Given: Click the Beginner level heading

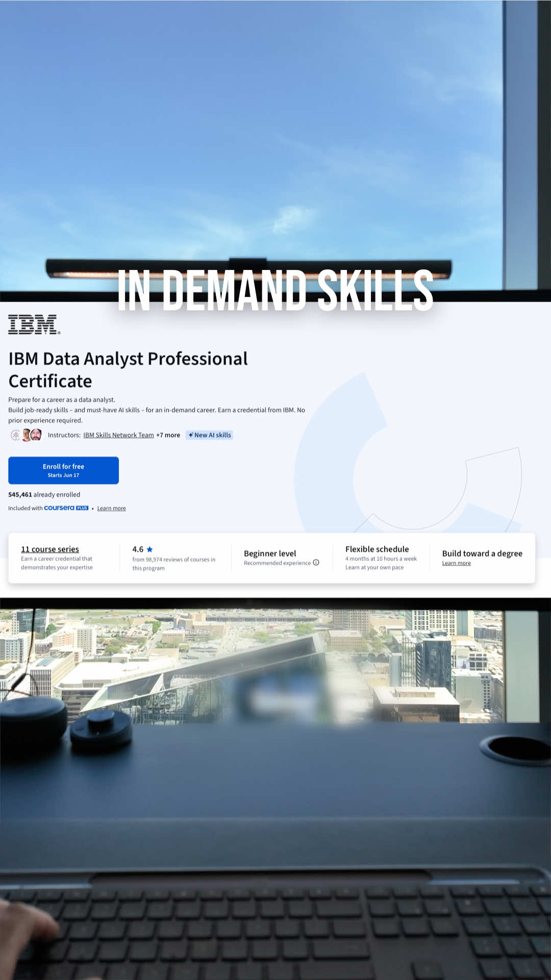Looking at the screenshot, I should [x=270, y=553].
